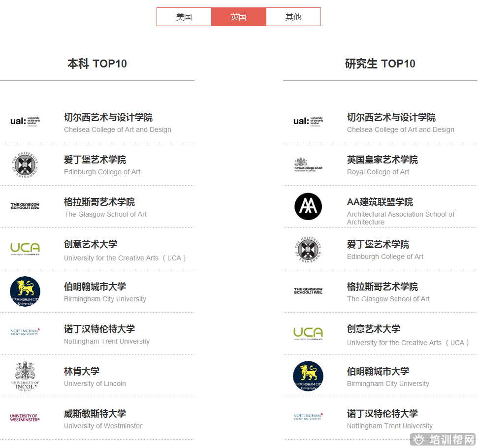Open 伯明翰城市大学 in 本科 TOP10

(x=95, y=287)
